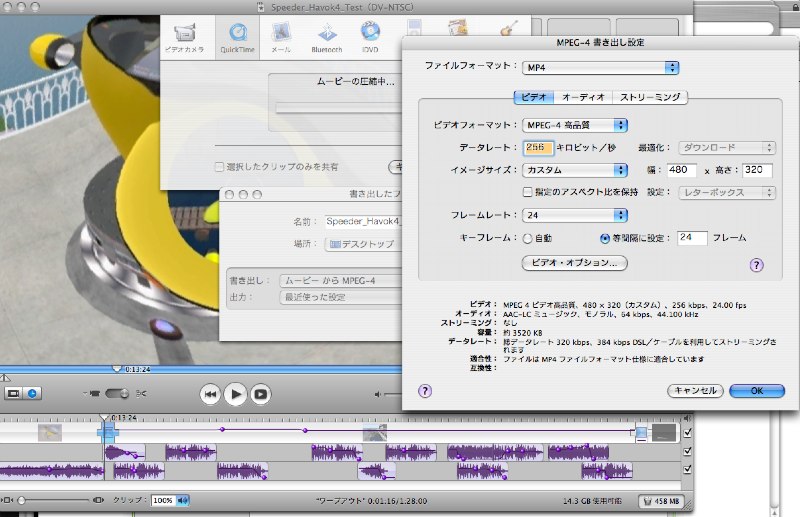
Task: Open help in the video settings panel
Action: [756, 265]
